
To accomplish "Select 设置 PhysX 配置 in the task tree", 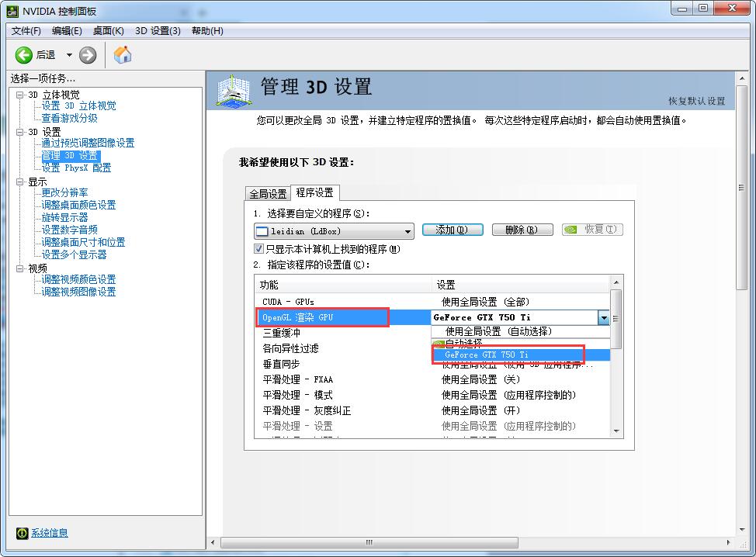I will (x=76, y=168).
